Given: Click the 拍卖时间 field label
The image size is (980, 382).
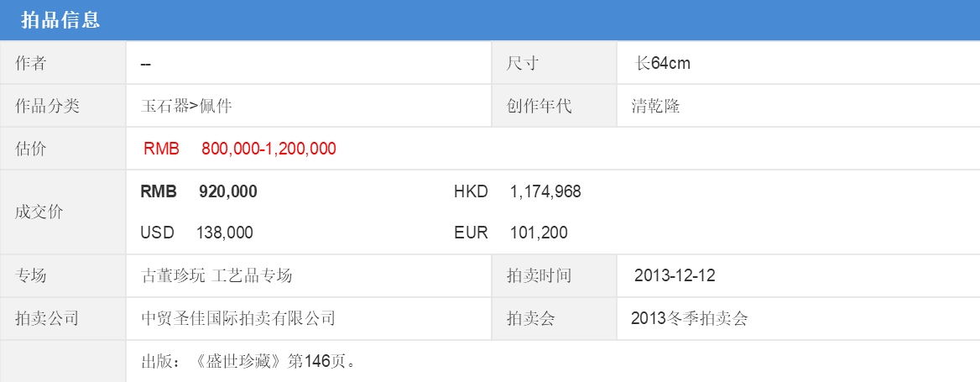Looking at the screenshot, I should point(539,276).
